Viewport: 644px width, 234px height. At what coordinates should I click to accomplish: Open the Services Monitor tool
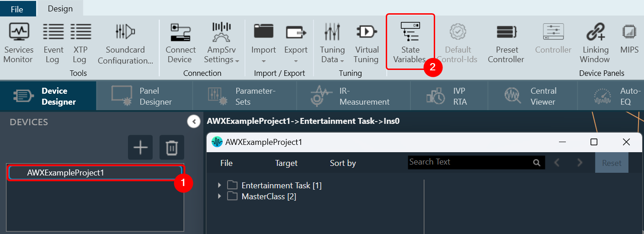click(x=19, y=43)
